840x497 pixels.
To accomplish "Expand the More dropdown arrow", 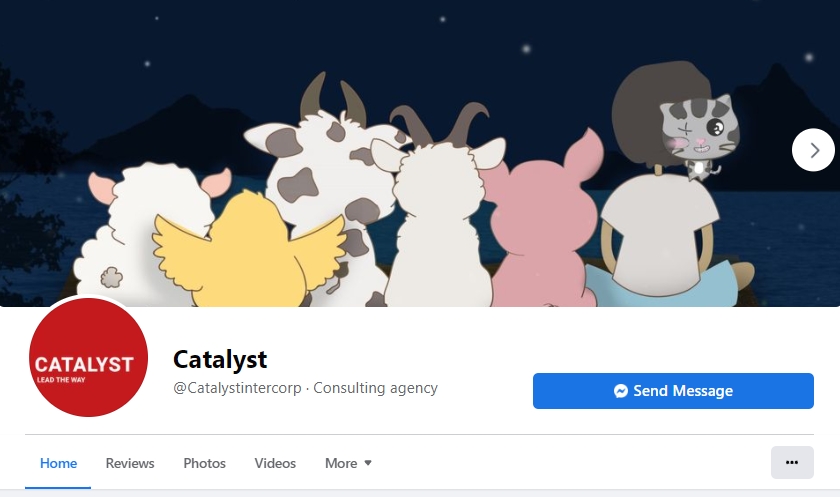I will pos(368,463).
